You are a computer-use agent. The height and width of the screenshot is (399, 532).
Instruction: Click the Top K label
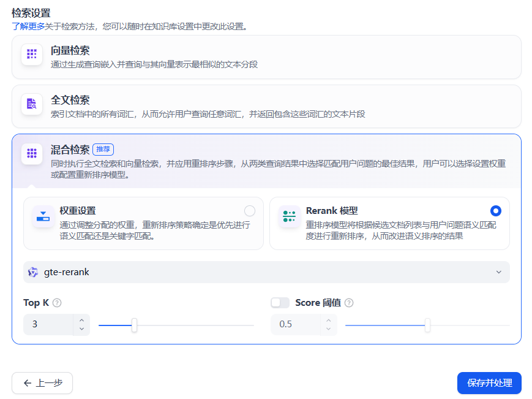coord(36,303)
